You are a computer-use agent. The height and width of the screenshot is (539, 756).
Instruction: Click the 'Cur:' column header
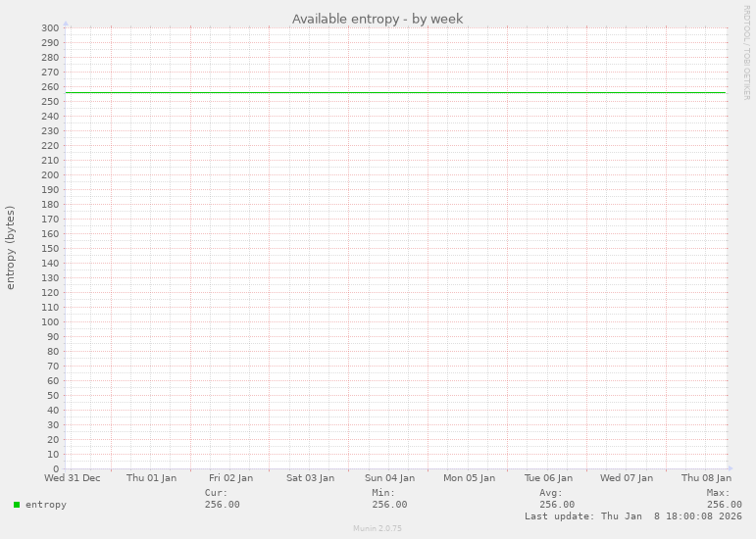click(x=216, y=493)
